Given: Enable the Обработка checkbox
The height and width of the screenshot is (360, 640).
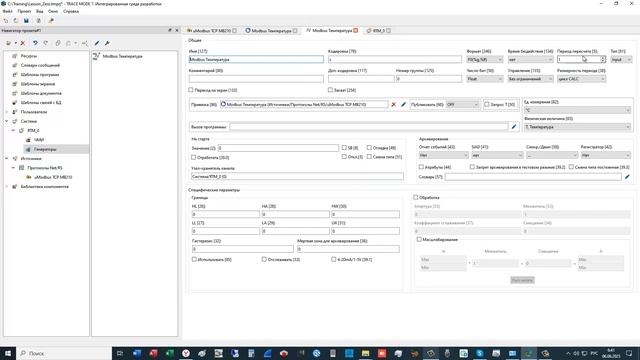Looking at the screenshot, I should [415, 198].
